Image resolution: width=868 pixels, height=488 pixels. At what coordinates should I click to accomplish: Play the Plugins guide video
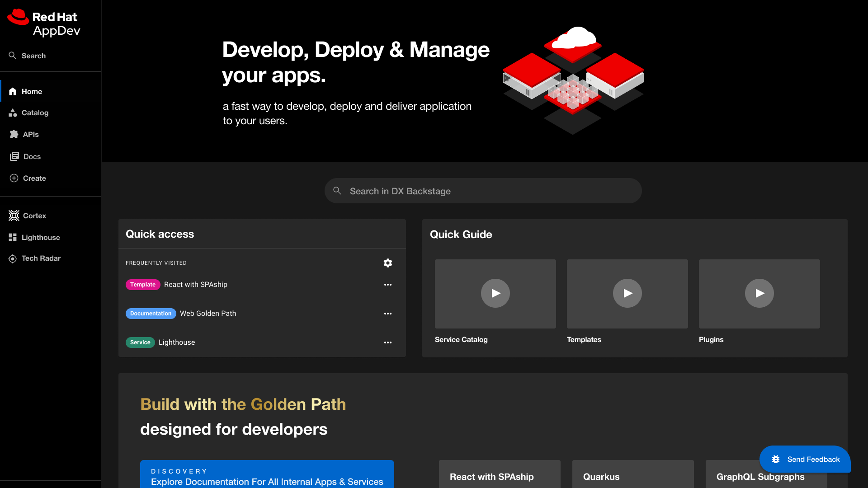click(x=759, y=293)
